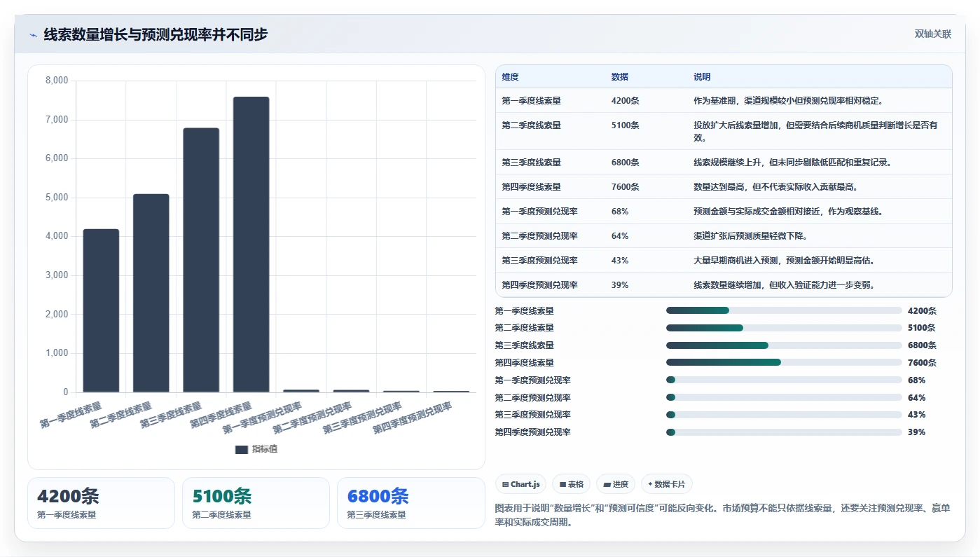Click the 68% value in the table
Screen dimensions: 980x557
pyautogui.click(x=620, y=212)
